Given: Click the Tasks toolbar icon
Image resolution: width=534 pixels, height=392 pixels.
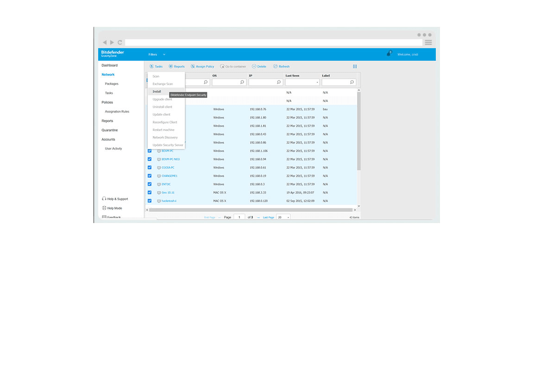Looking at the screenshot, I should (x=152, y=67).
